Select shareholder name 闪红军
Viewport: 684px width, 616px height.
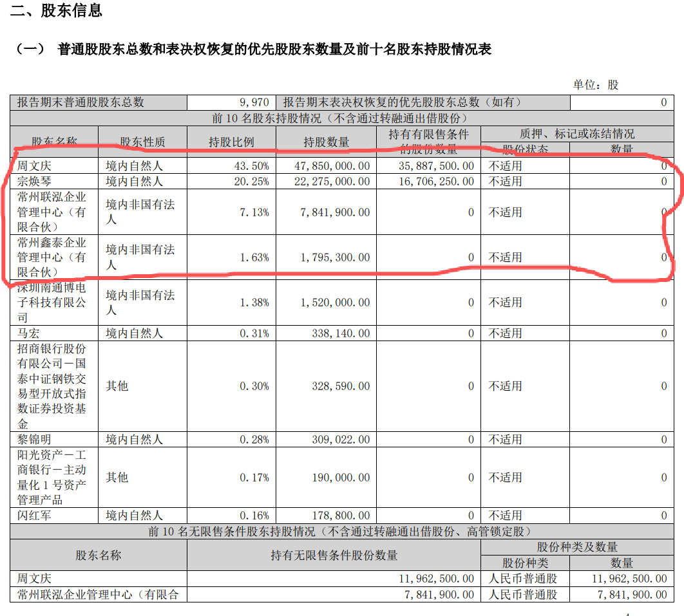point(35,516)
